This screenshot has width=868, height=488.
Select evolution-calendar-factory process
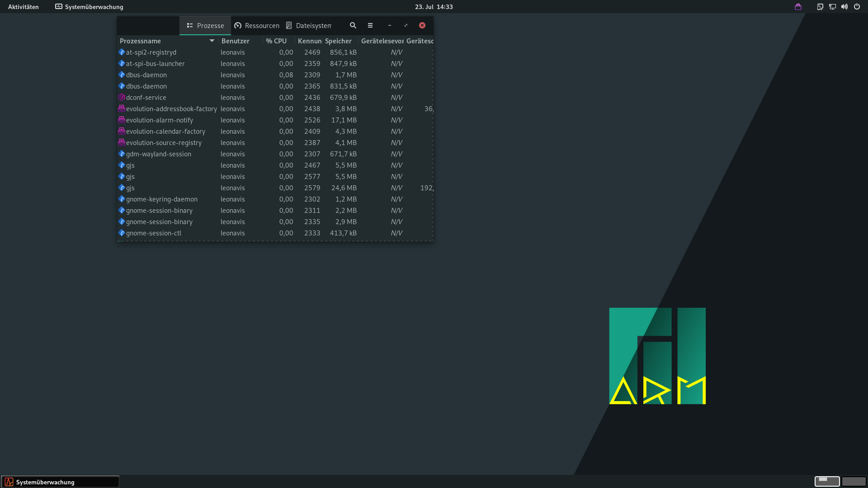click(x=275, y=131)
